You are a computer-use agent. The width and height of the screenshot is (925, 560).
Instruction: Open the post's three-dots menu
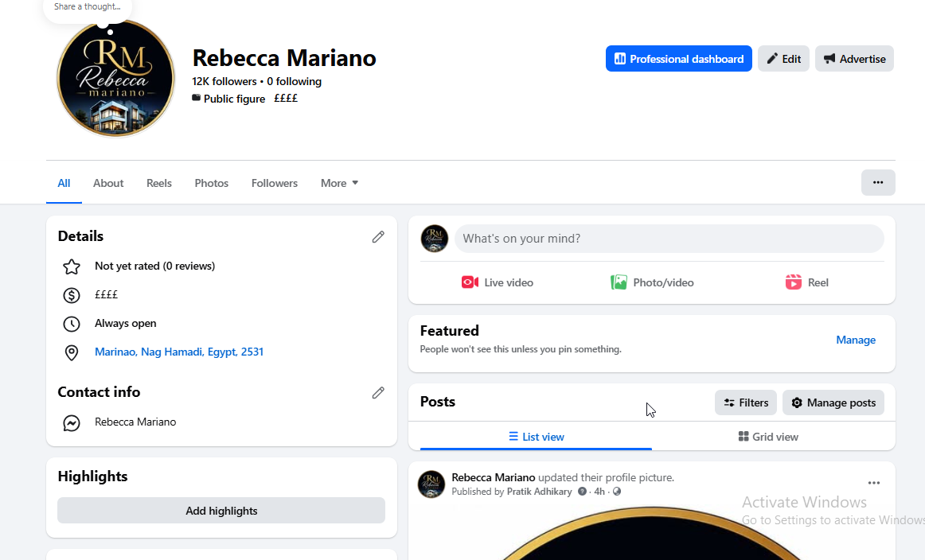(x=874, y=483)
